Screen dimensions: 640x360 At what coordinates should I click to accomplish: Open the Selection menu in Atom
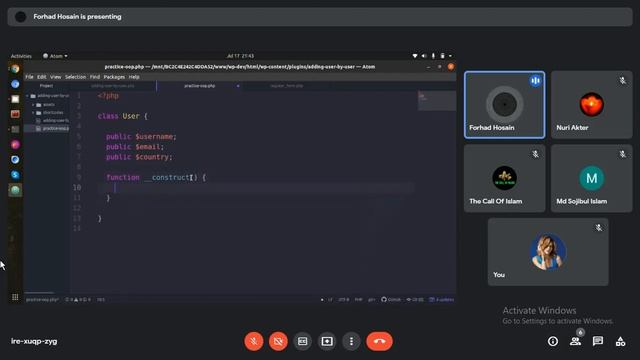pos(76,77)
